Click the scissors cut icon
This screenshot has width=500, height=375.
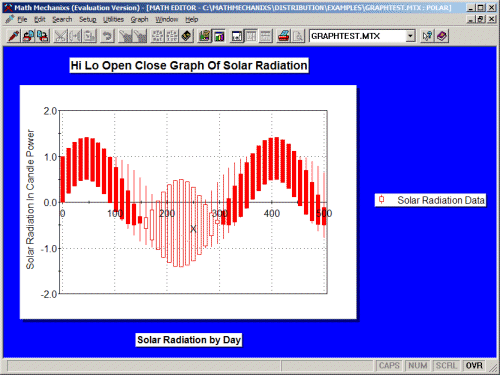coord(60,36)
